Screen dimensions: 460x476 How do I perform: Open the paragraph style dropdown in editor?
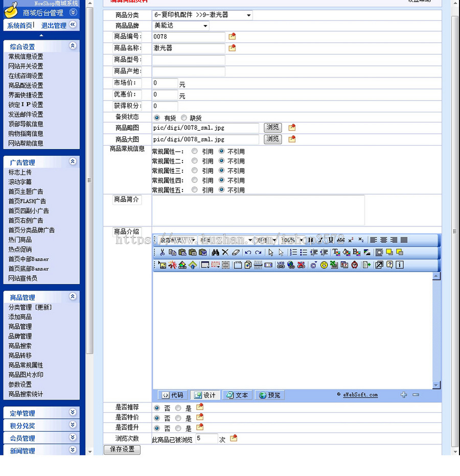click(178, 240)
